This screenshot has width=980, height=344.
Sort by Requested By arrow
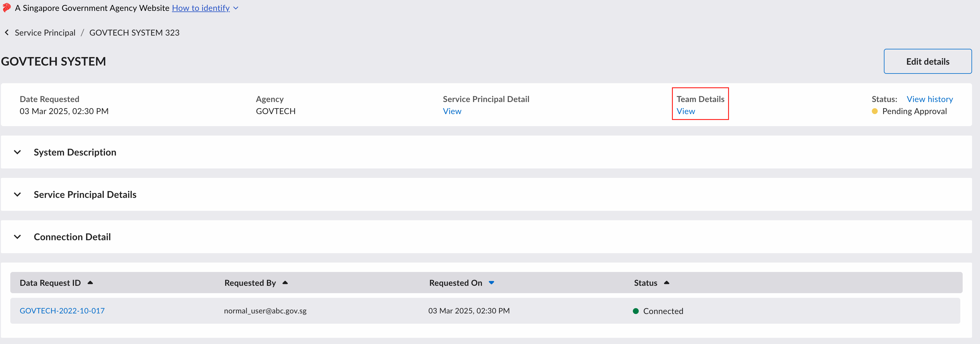pos(285,283)
